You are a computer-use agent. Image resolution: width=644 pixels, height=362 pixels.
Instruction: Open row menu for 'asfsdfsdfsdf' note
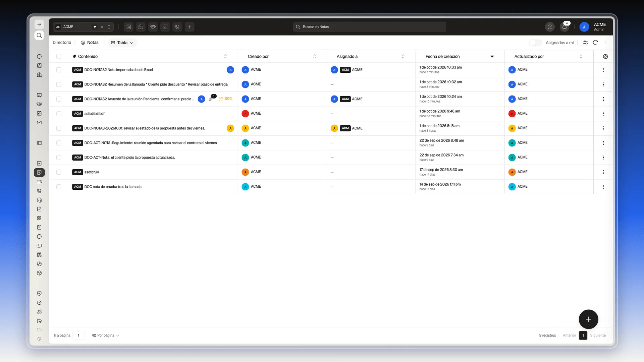[x=603, y=114]
